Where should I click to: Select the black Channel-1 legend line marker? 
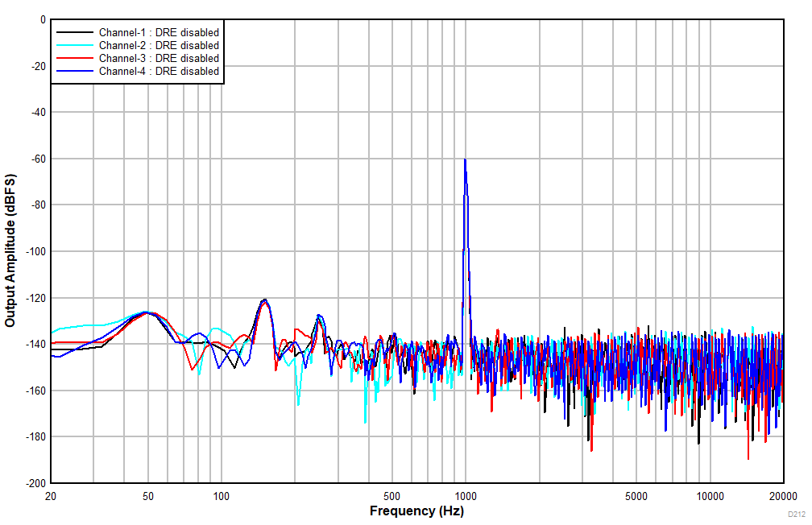coord(77,33)
